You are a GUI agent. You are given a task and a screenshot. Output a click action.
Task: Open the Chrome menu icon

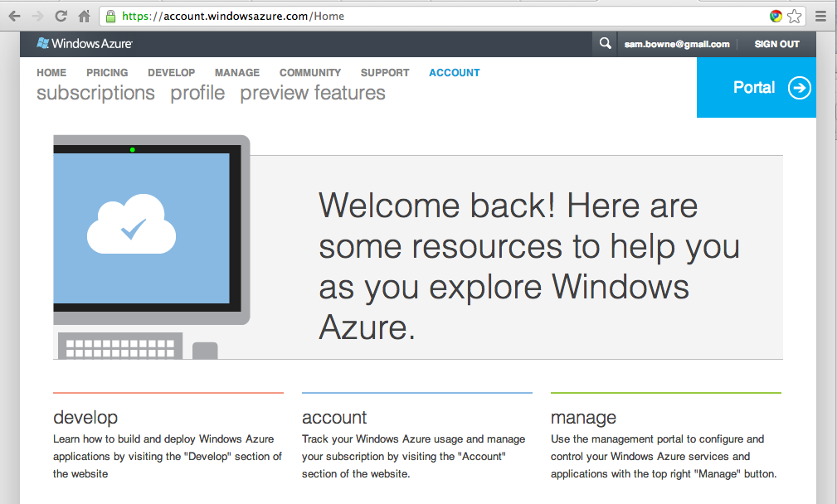point(820,16)
